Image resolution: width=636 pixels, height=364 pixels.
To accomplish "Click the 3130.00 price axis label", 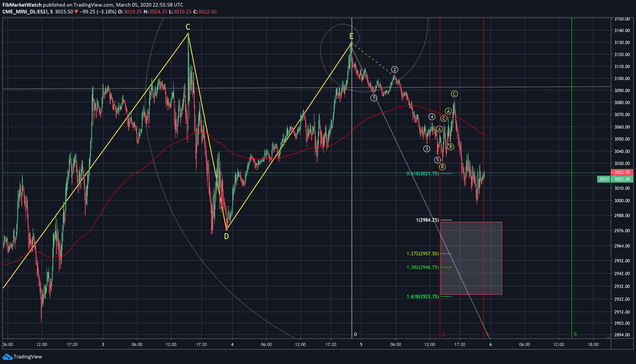I will tap(622, 42).
